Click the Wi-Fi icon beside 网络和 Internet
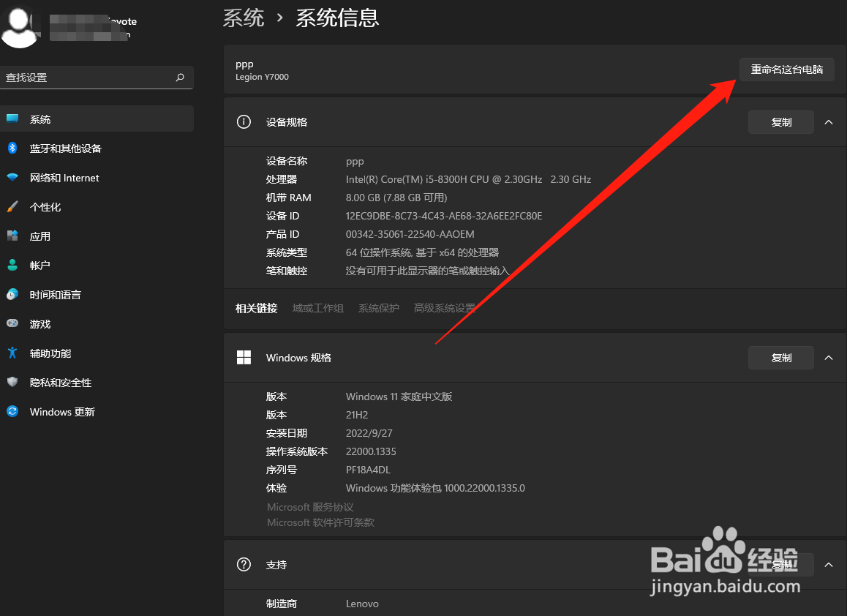Screen dimensions: 847x616 (x=12, y=177)
